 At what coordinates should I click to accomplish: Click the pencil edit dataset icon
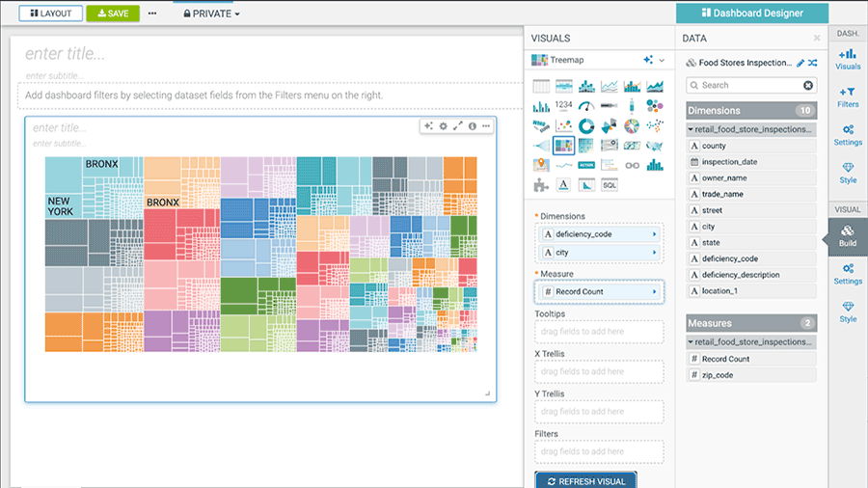(800, 63)
